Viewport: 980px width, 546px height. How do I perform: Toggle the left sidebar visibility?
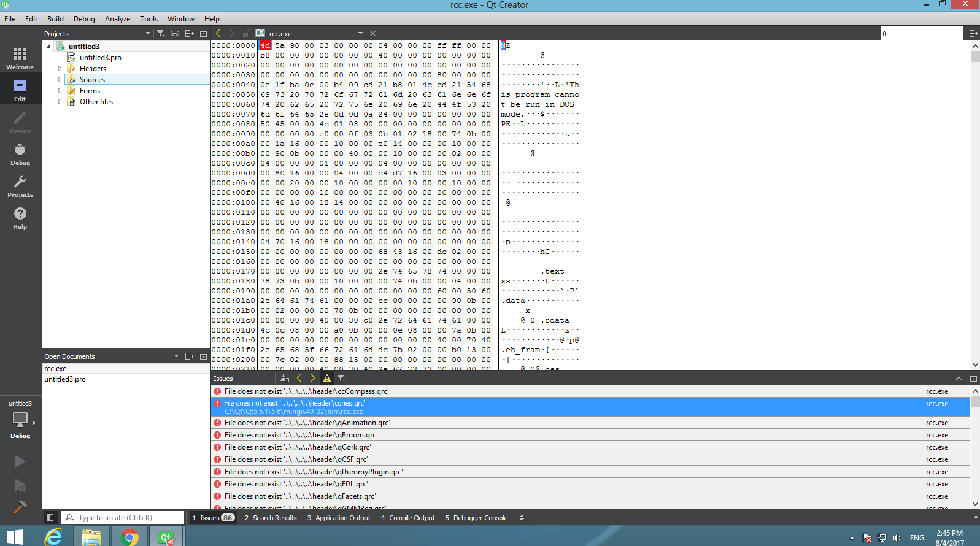pyautogui.click(x=50, y=517)
